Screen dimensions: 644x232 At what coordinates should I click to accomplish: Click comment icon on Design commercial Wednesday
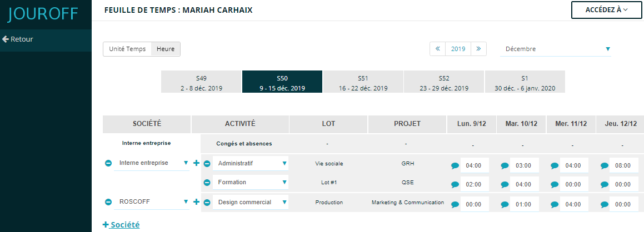(x=555, y=205)
